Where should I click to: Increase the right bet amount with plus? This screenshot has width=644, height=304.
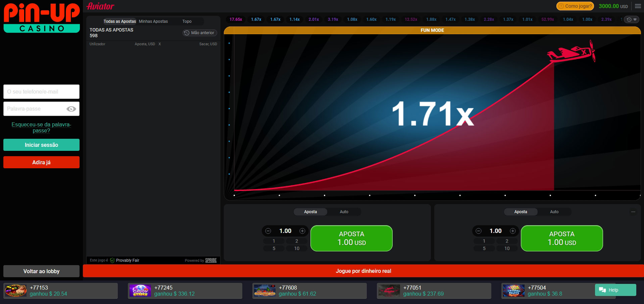[x=513, y=231]
